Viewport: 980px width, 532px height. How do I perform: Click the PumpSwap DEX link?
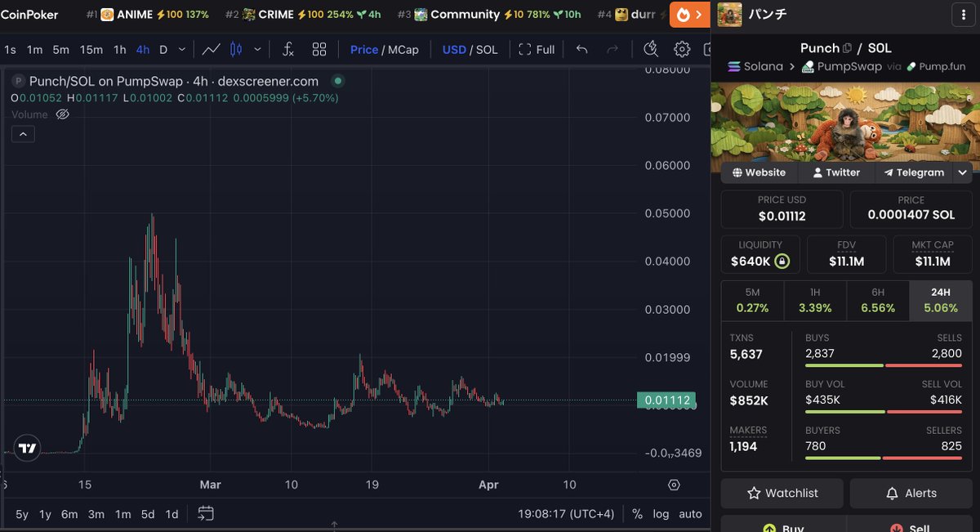click(x=841, y=66)
